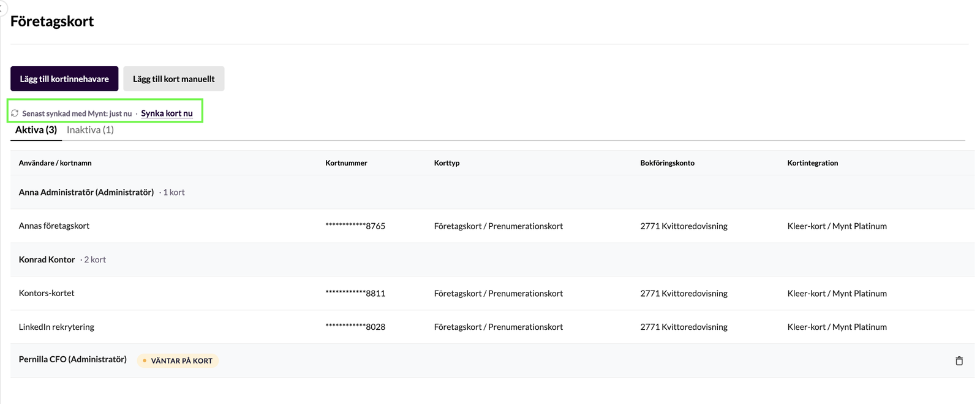Open the LinkedIn rekrytering card row
The height and width of the screenshot is (404, 980).
point(492,327)
